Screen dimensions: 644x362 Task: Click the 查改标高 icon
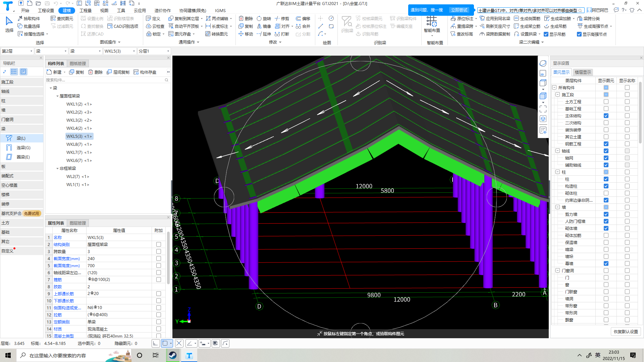453,34
